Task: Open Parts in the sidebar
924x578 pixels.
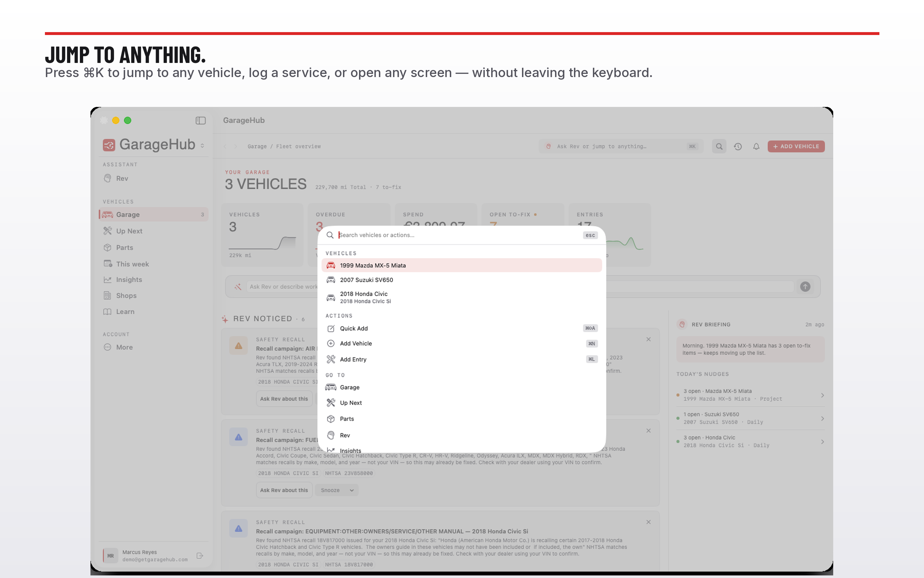Action: coord(153,247)
